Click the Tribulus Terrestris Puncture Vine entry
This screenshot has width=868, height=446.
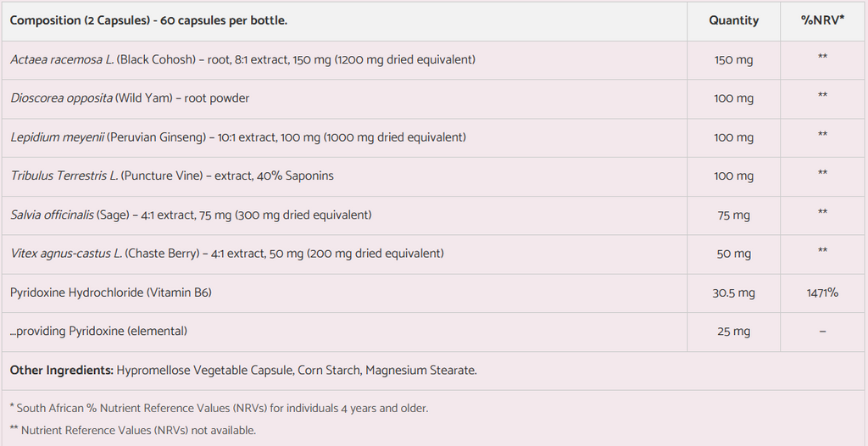(x=172, y=176)
